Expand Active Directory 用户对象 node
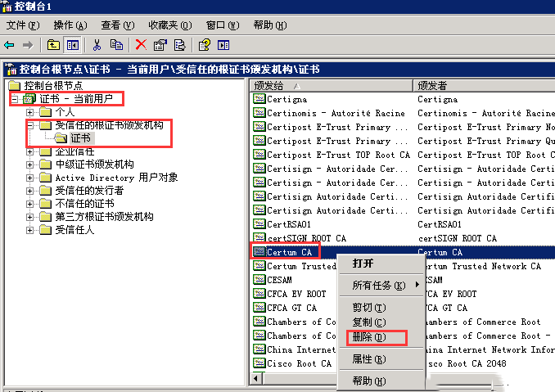555x392 pixels. pos(29,178)
